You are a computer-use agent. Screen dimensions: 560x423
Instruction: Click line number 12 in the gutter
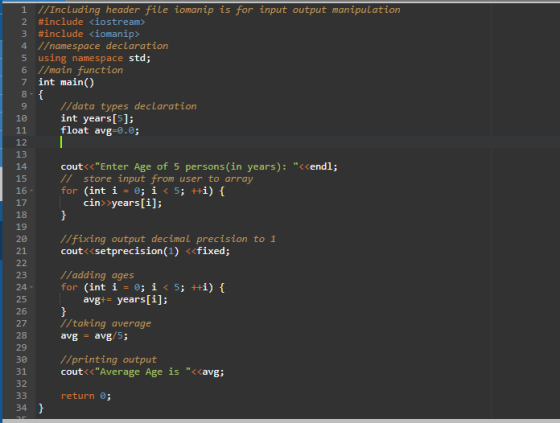21,143
